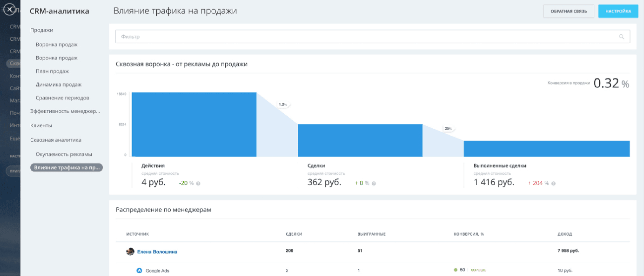Viewport: 644px width, 276px height.
Task: Open Елена Волошина manager profile link
Action: tap(157, 252)
